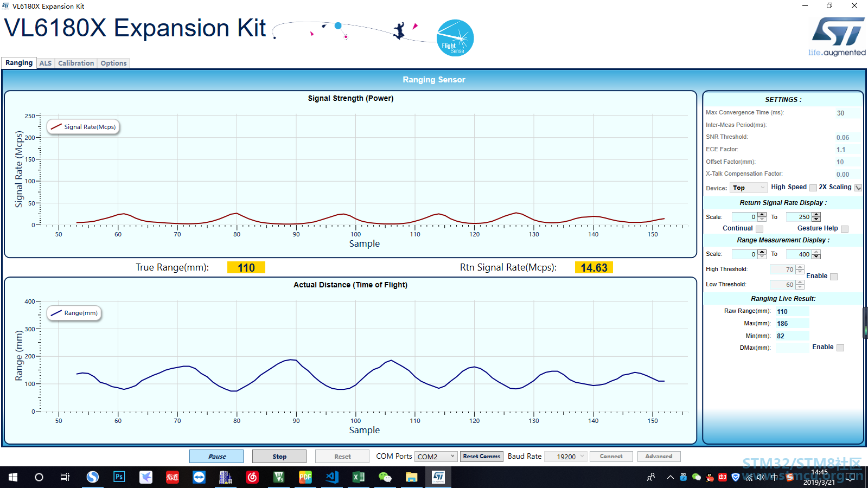Viewport: 868px width, 488px height.
Task: Decrease Range Measurement scale maximum 400
Action: click(816, 256)
